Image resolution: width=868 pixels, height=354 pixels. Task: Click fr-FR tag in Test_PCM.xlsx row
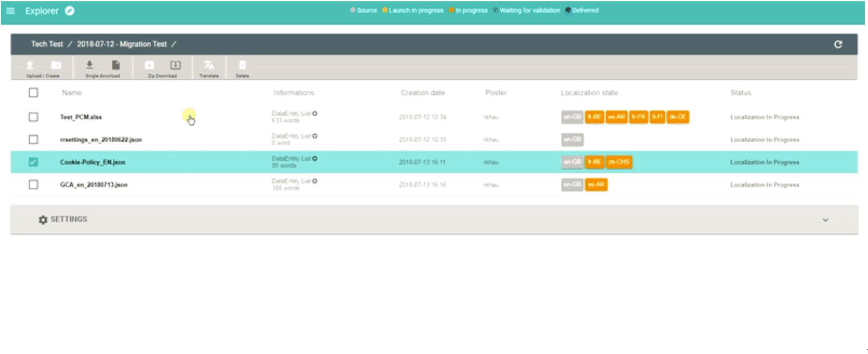pos(638,117)
